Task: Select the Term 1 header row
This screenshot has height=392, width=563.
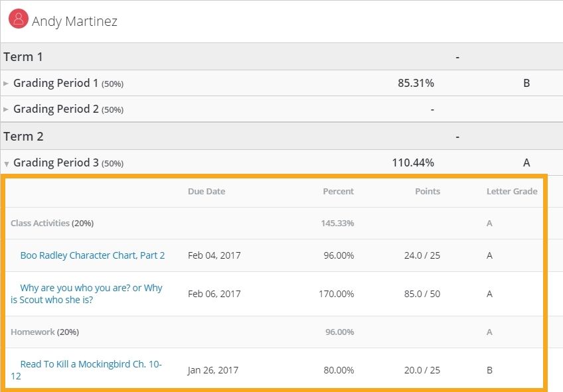Action: [281, 56]
